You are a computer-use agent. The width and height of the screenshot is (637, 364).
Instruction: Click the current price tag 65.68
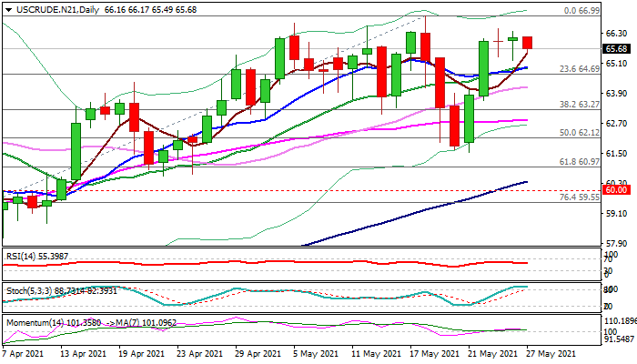tap(618, 49)
